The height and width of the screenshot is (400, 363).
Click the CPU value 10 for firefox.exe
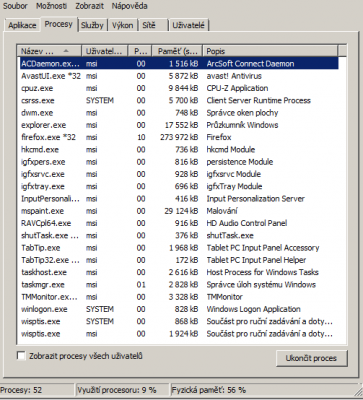pyautogui.click(x=141, y=137)
